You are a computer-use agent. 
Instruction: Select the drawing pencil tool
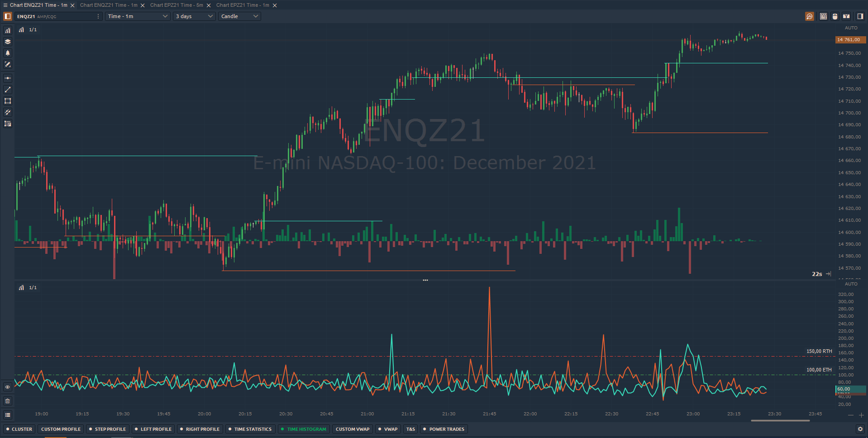(7, 64)
